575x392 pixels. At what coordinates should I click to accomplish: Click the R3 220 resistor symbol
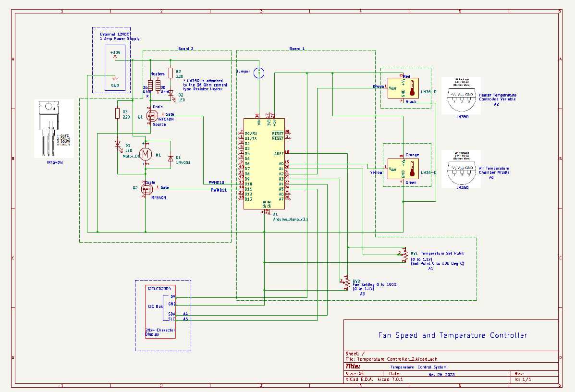pyautogui.click(x=117, y=113)
